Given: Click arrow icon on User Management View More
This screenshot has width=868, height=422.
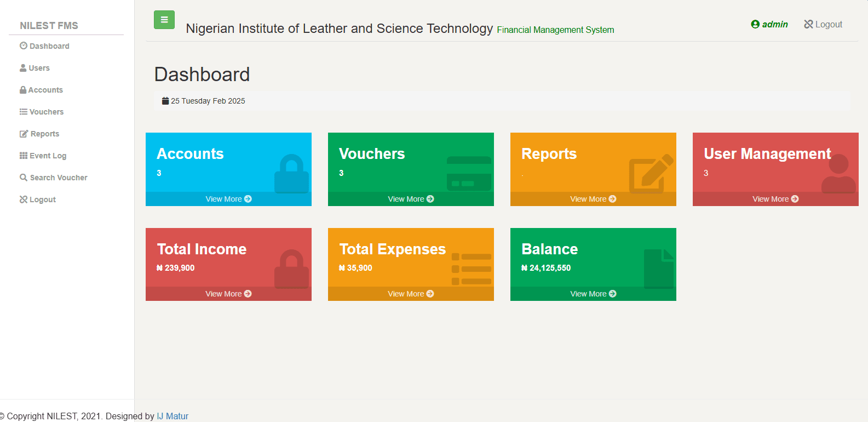Looking at the screenshot, I should point(795,199).
